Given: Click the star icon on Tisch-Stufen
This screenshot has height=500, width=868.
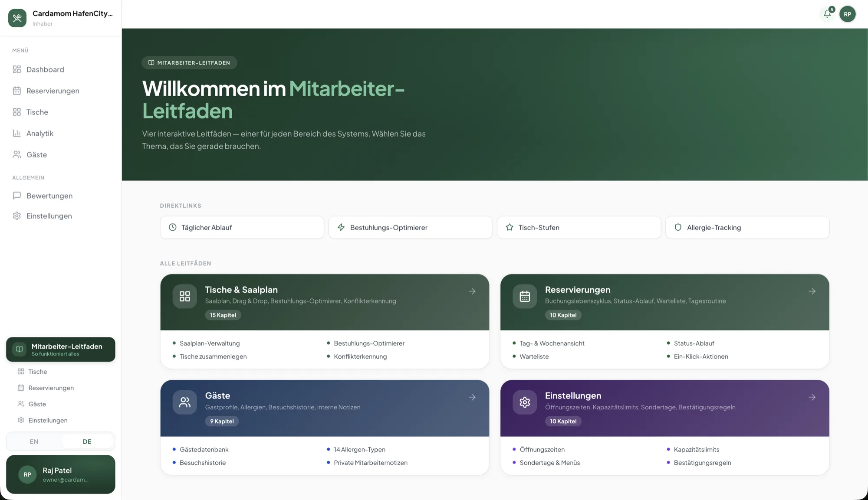Looking at the screenshot, I should (x=510, y=227).
